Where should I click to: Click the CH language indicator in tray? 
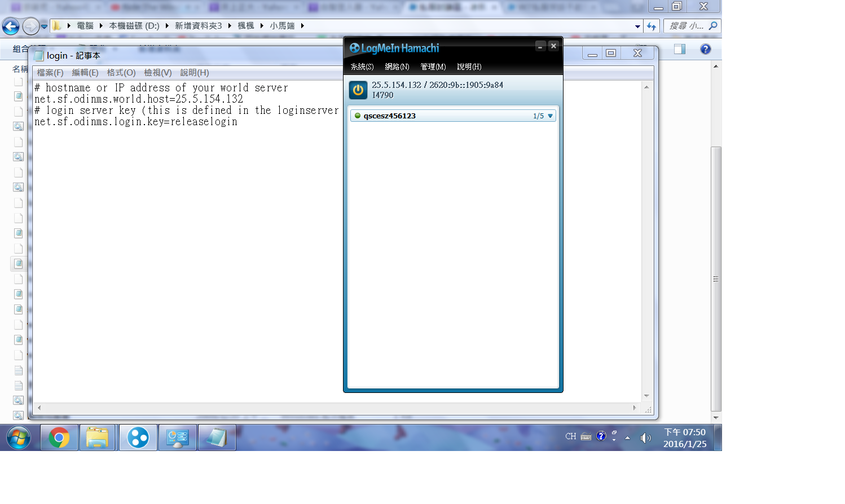(571, 436)
